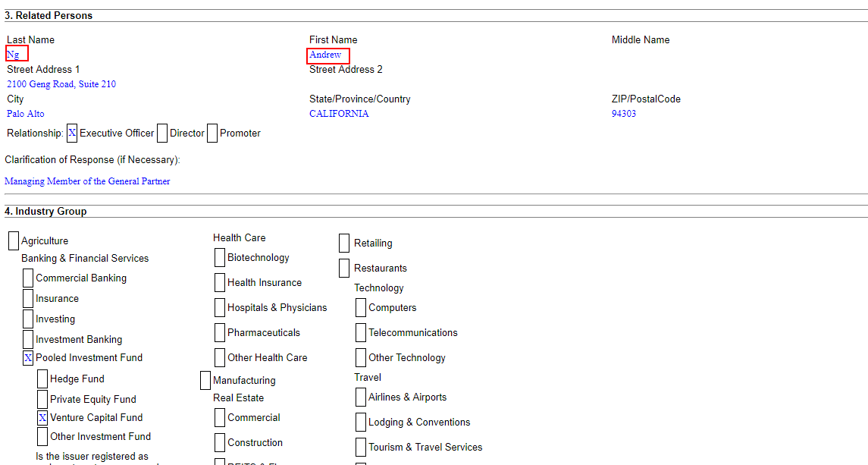Toggle the Executive Officer checkbox
868x465 pixels.
[x=72, y=133]
